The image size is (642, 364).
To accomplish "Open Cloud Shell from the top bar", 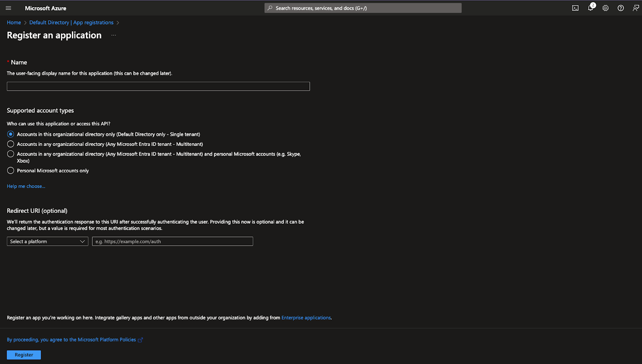I will 575,8.
